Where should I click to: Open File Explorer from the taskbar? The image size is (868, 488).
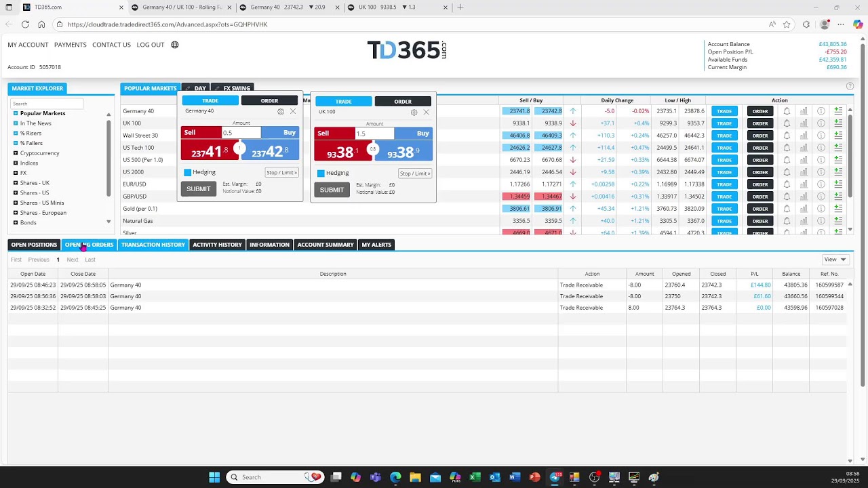point(415,477)
